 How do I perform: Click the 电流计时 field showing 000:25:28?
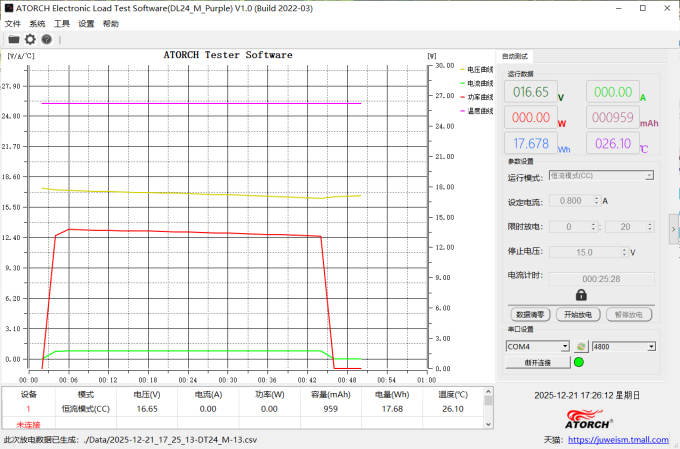coord(602,279)
